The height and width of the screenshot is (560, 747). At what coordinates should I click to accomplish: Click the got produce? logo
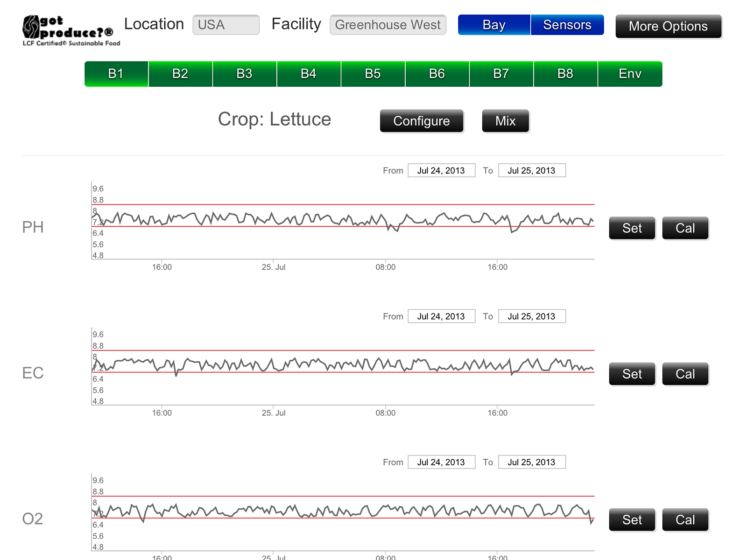(70, 30)
